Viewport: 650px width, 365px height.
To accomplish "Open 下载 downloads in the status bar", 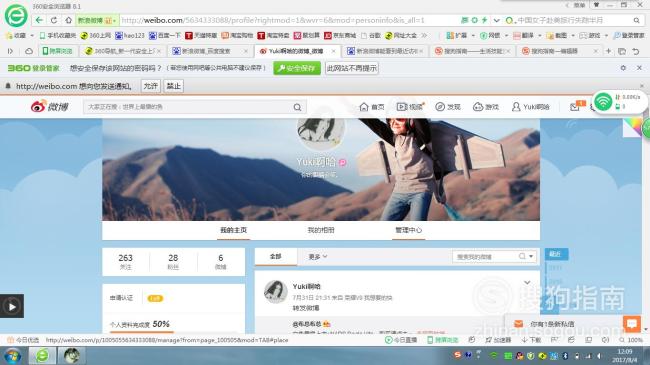I will pos(531,340).
